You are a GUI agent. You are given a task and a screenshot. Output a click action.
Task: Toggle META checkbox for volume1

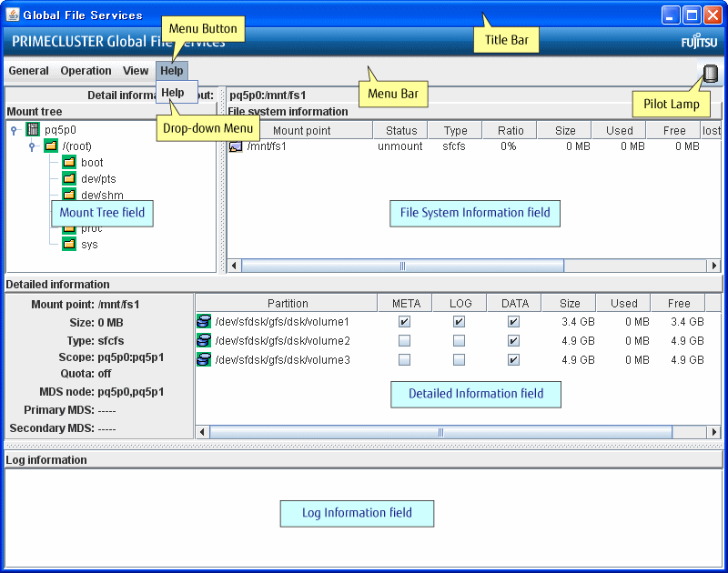pos(404,322)
